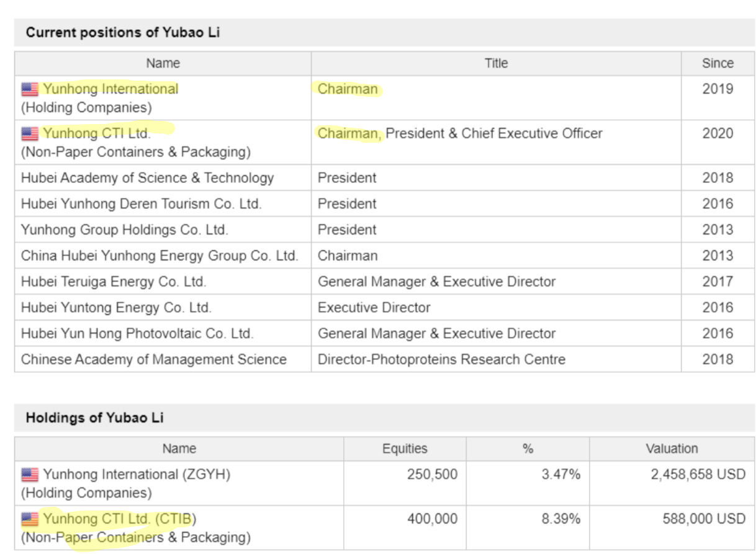Click valuation 2,458,658 USD

coord(698,475)
